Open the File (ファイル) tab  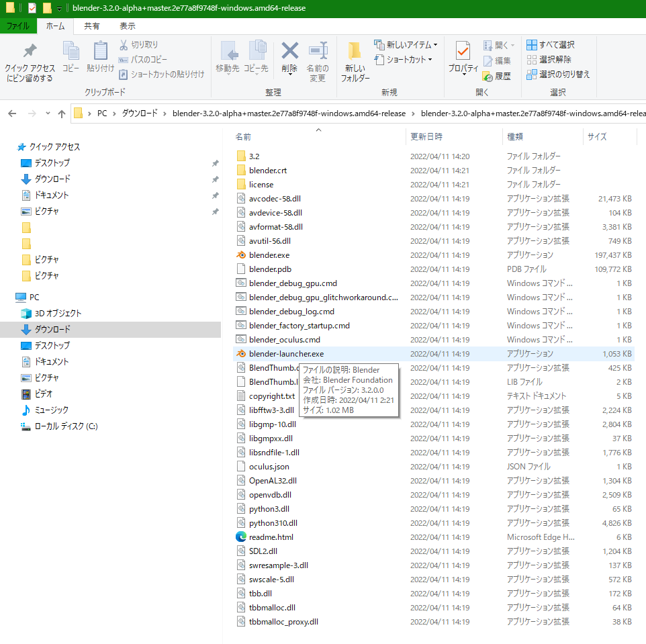point(18,26)
